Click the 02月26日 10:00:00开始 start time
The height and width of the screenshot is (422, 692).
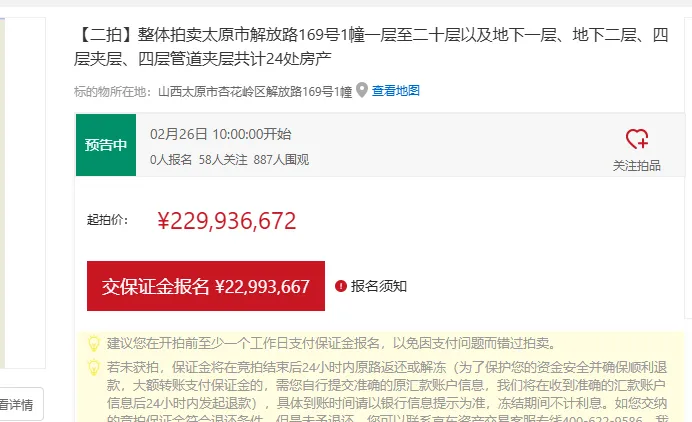(x=221, y=134)
